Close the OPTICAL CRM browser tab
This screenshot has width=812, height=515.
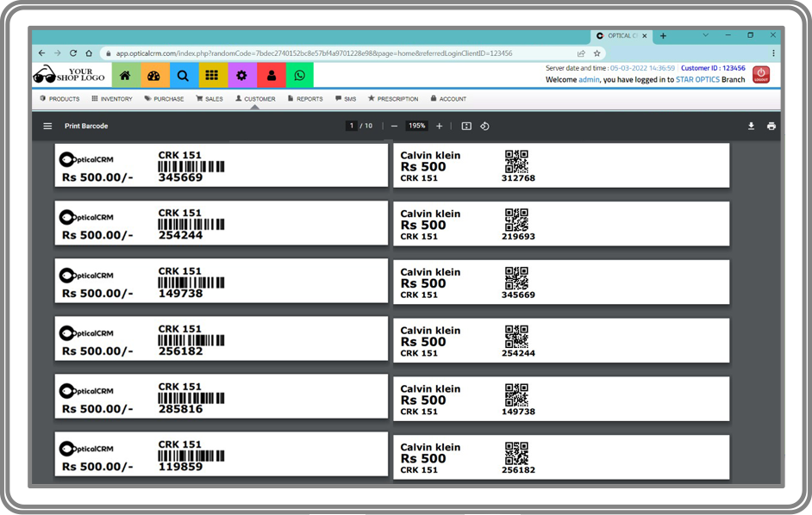[644, 35]
